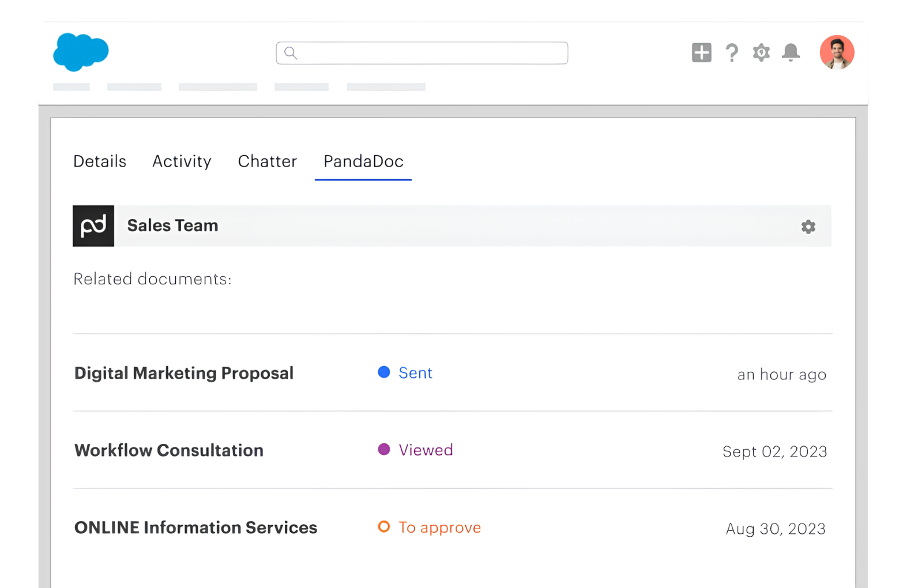Focus the global search field
The width and height of the screenshot is (903, 588).
pyautogui.click(x=422, y=53)
